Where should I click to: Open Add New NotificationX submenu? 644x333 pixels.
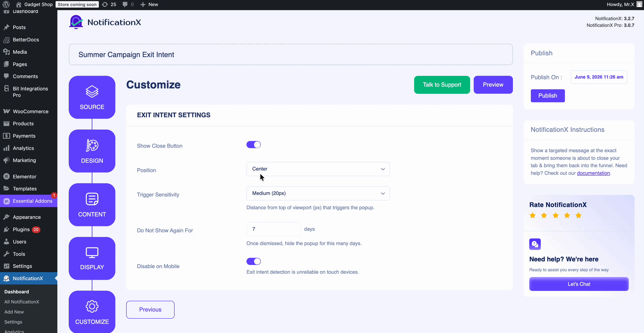click(14, 312)
